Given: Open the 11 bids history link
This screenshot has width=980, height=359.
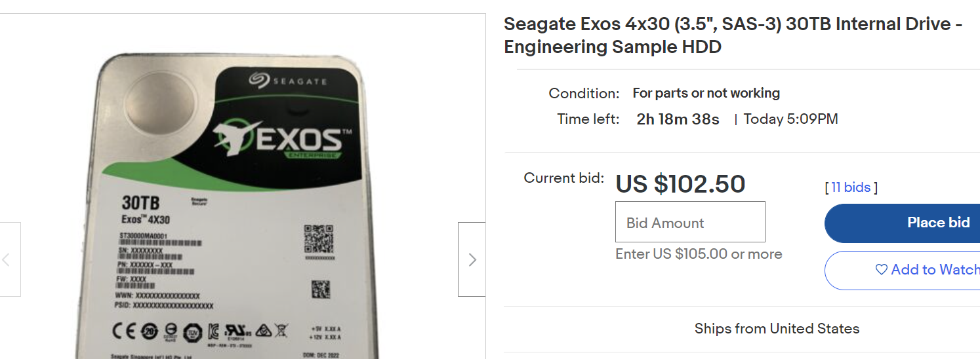Looking at the screenshot, I should (x=851, y=187).
